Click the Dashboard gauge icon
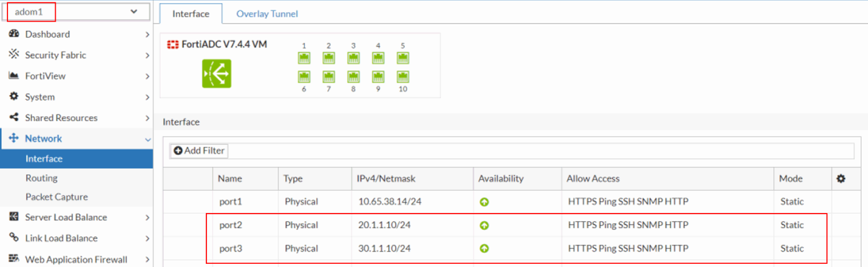 tap(14, 34)
